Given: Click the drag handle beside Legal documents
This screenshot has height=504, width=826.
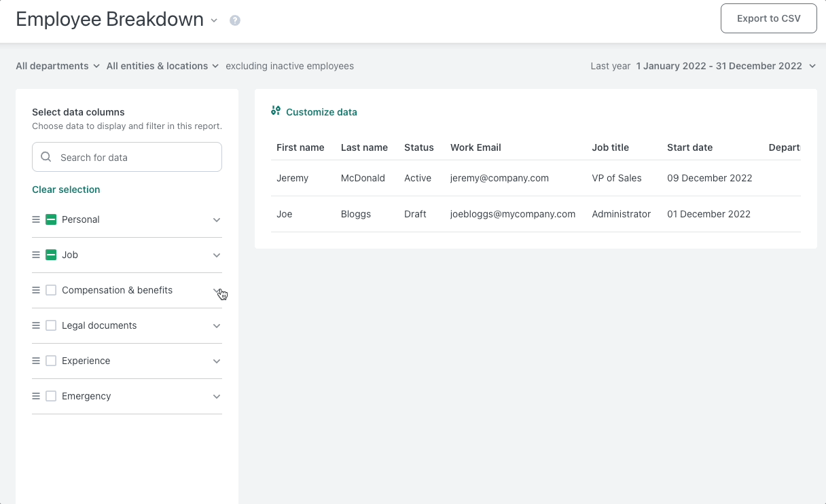Looking at the screenshot, I should tap(36, 325).
